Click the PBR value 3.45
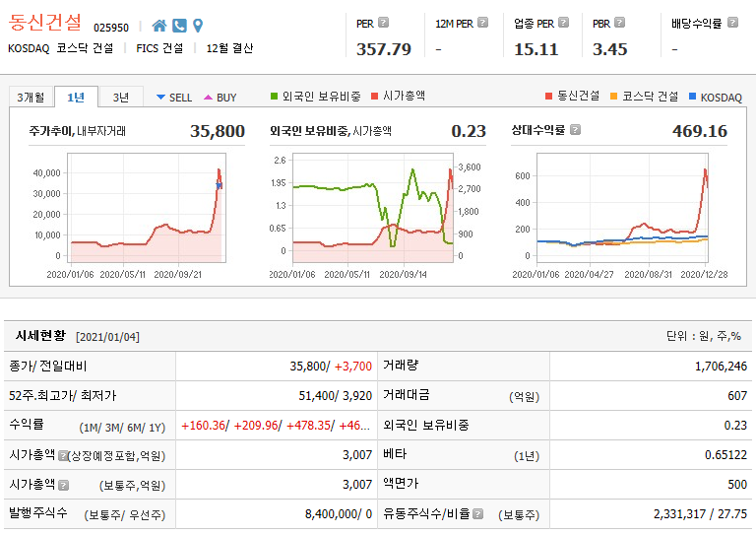 [x=610, y=49]
